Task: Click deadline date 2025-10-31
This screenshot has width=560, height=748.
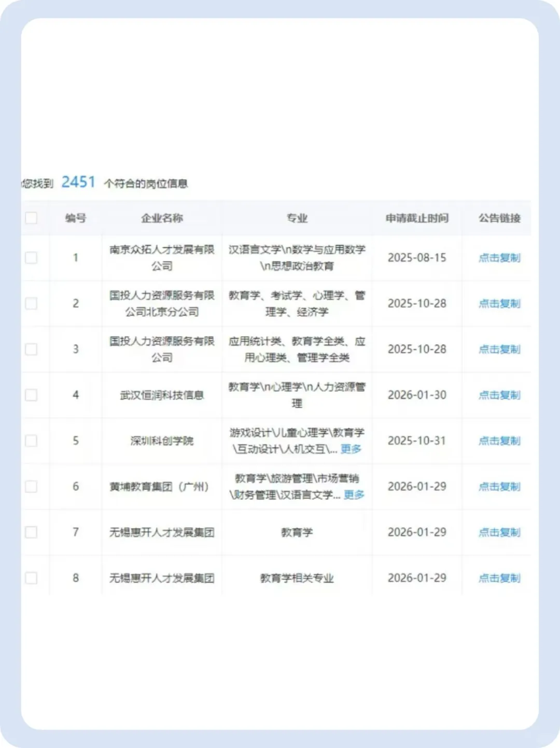Action: (x=417, y=441)
